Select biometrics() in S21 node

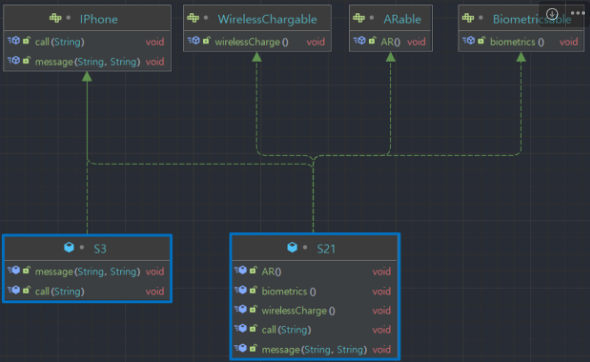click(289, 291)
